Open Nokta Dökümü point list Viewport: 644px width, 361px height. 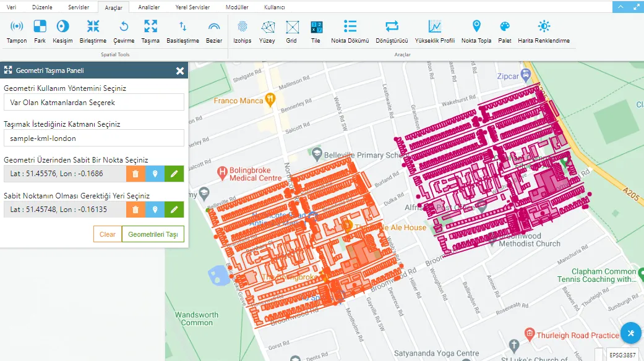click(350, 32)
